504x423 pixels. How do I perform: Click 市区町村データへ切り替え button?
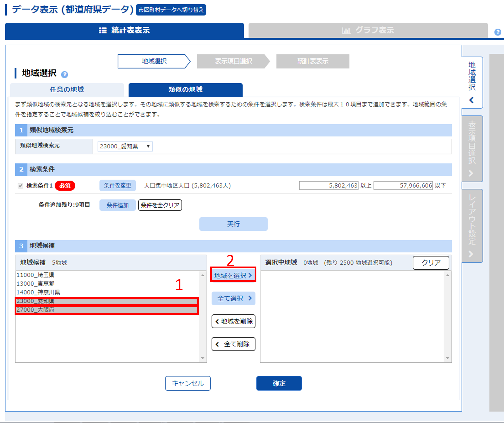point(171,10)
